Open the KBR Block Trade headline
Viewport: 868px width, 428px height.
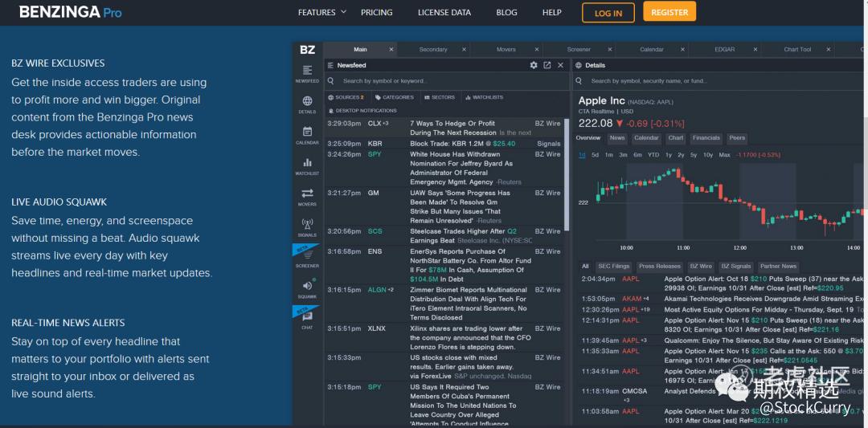[462, 143]
